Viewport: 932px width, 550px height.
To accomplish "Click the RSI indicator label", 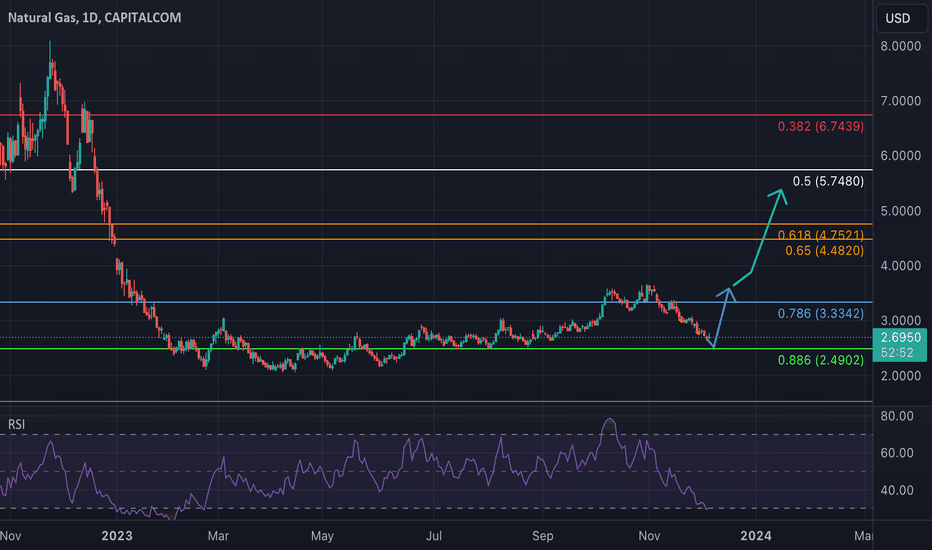I will [x=17, y=424].
